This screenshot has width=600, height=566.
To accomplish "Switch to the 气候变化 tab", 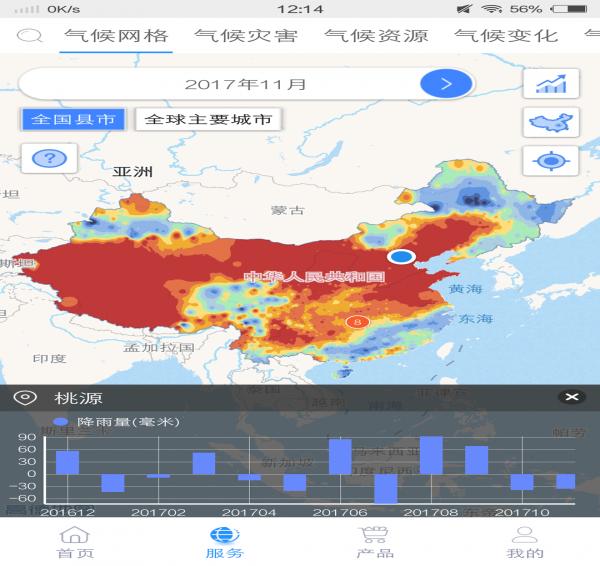I will (506, 36).
